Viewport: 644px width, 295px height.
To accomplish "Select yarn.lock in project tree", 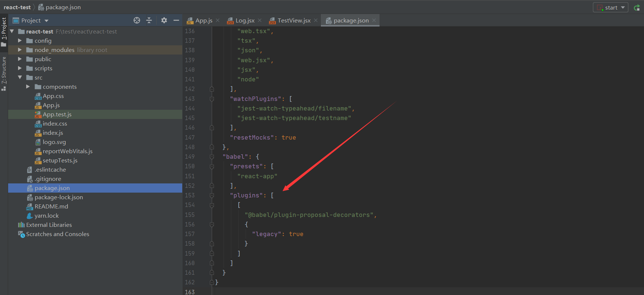I will pos(46,215).
